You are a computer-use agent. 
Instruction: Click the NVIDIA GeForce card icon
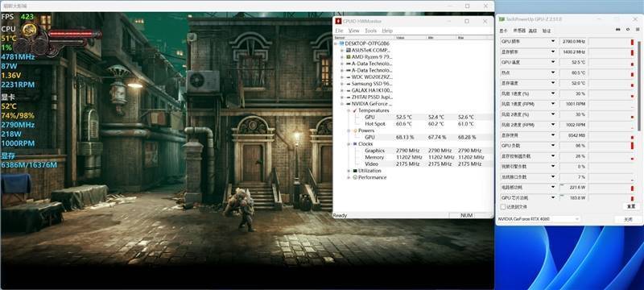349,103
